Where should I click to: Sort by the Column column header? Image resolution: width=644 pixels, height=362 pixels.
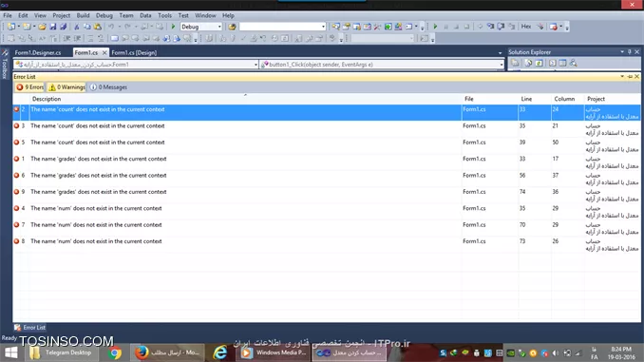(x=568, y=99)
